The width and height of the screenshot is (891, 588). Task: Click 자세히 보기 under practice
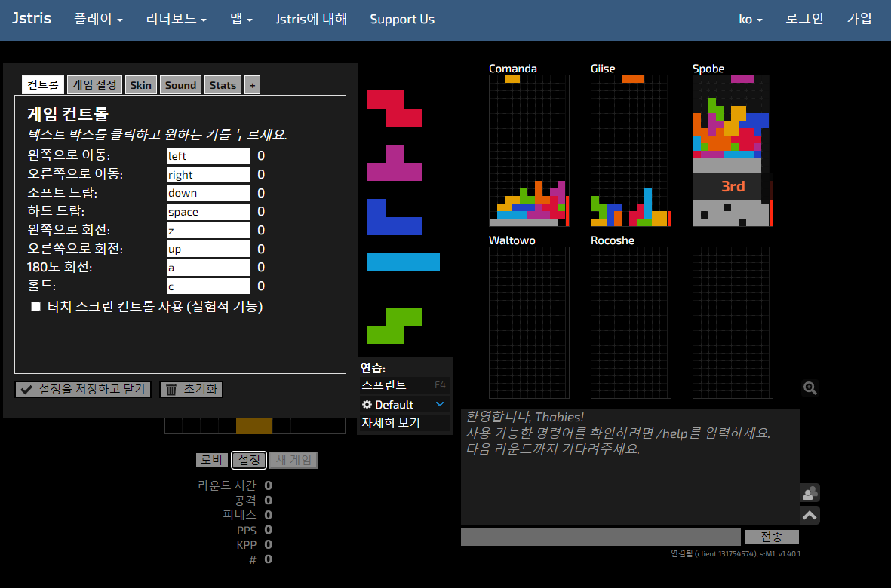pos(404,423)
